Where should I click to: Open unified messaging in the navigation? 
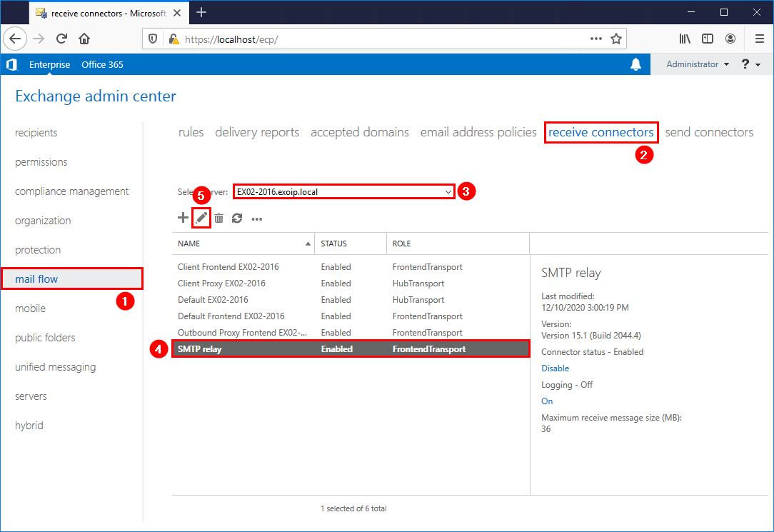[55, 367]
